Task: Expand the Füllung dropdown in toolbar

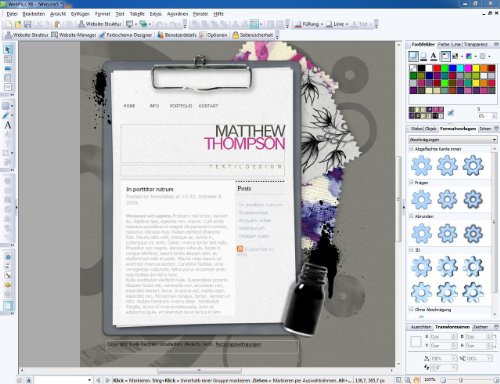Action: [322, 24]
